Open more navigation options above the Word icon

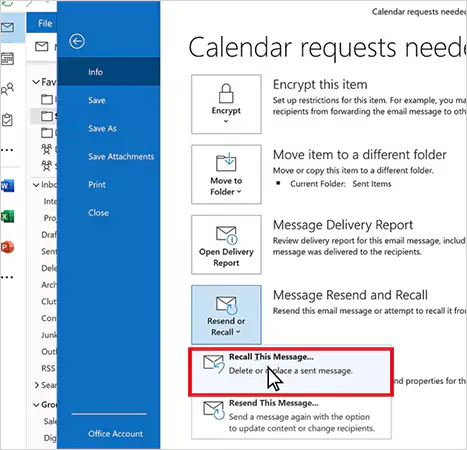point(7,150)
